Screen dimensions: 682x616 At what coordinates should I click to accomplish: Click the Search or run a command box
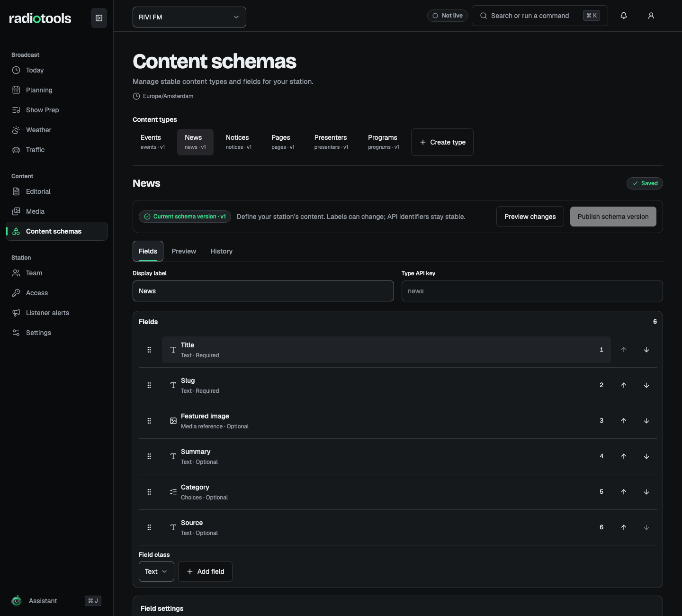pyautogui.click(x=540, y=16)
